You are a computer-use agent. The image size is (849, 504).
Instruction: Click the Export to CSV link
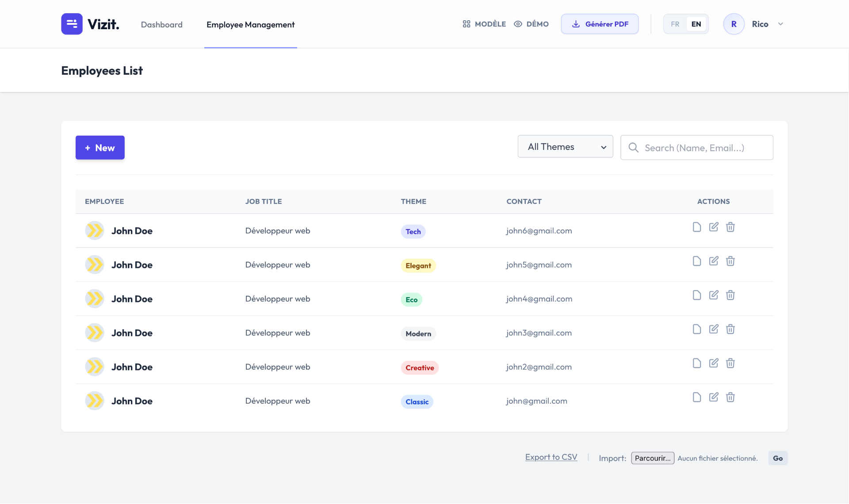coord(551,457)
